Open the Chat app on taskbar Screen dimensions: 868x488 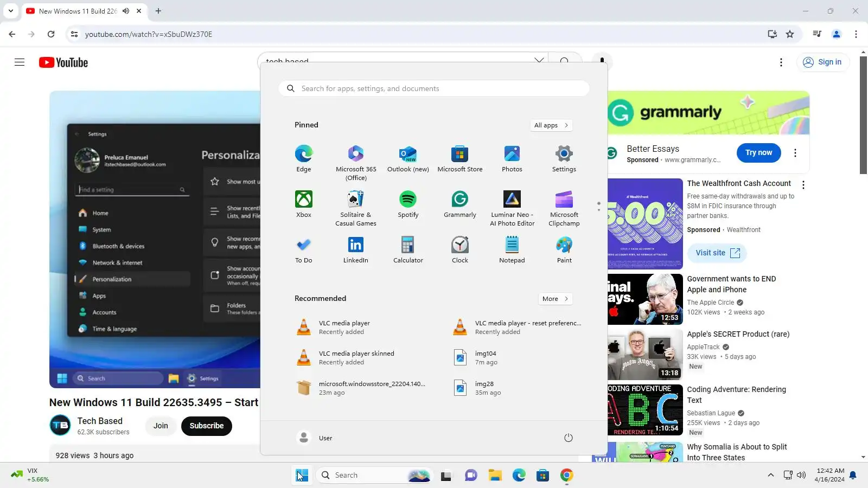[x=471, y=476]
